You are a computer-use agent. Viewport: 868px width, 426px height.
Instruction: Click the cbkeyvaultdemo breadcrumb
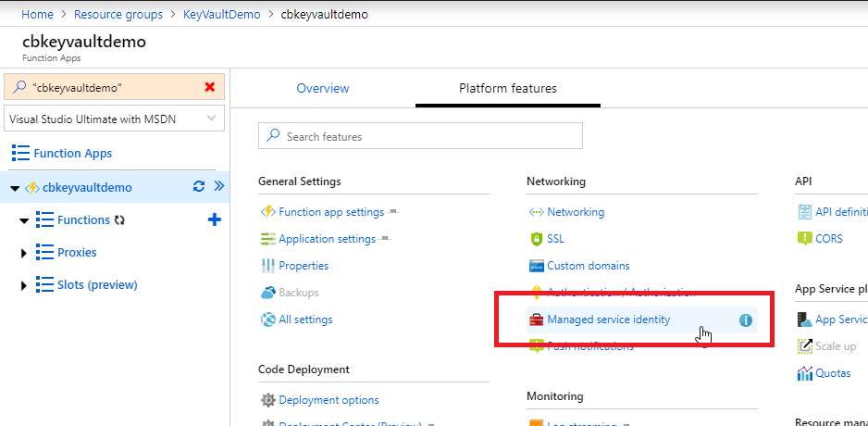tap(325, 15)
